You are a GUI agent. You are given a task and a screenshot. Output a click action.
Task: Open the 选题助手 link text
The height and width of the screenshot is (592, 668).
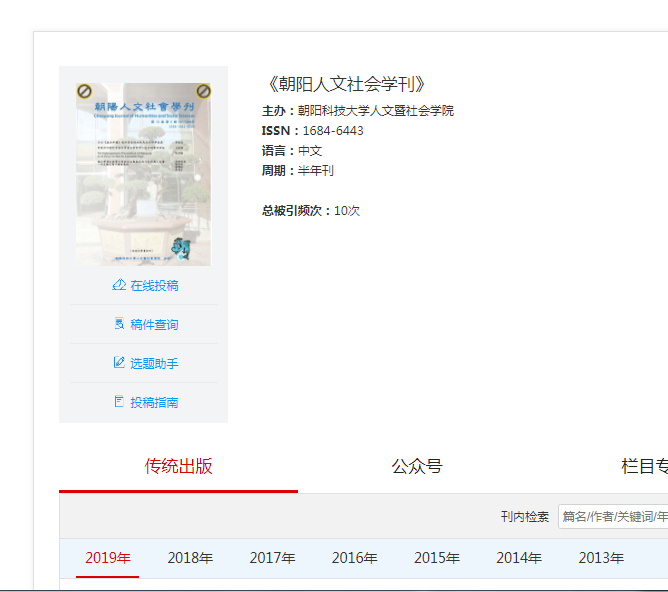coord(154,364)
